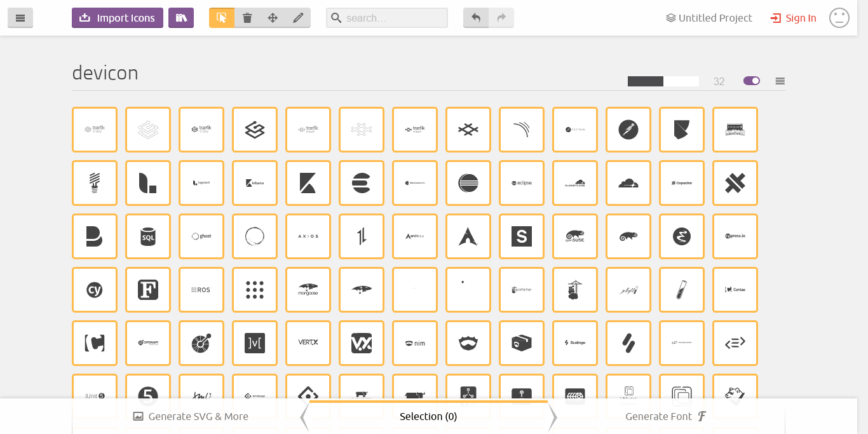This screenshot has height=434, width=868.
Task: Select the solid traefik mesh logo icon
Action: pos(468,130)
